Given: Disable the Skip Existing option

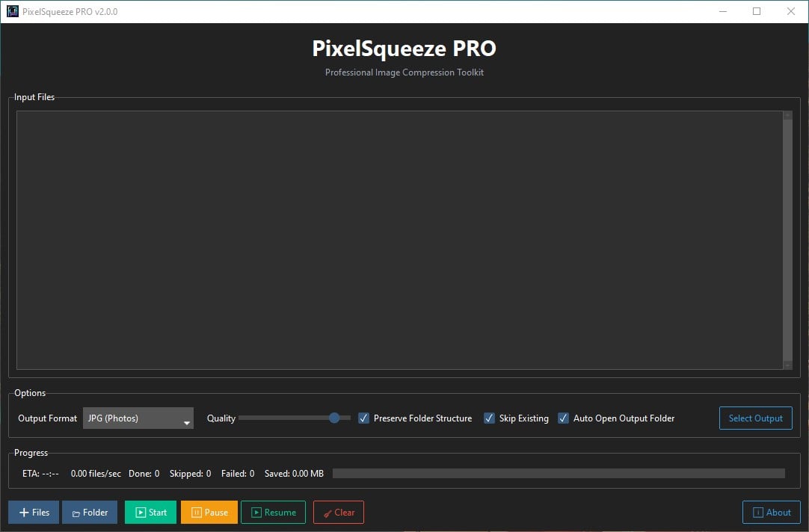Looking at the screenshot, I should [489, 418].
